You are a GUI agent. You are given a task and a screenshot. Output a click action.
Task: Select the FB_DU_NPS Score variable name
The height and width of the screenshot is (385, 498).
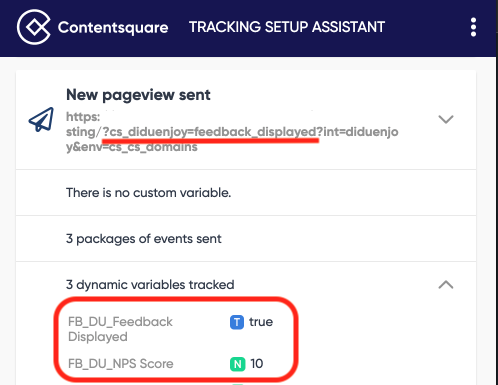point(121,364)
